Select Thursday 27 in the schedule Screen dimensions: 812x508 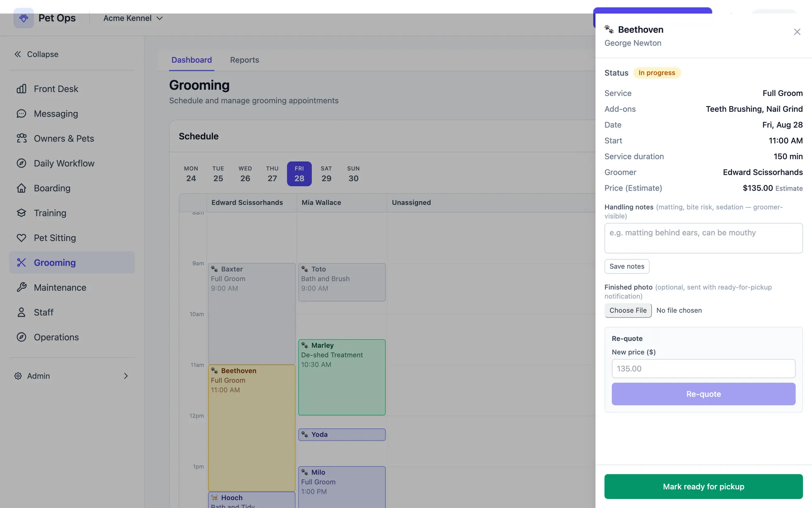point(272,174)
